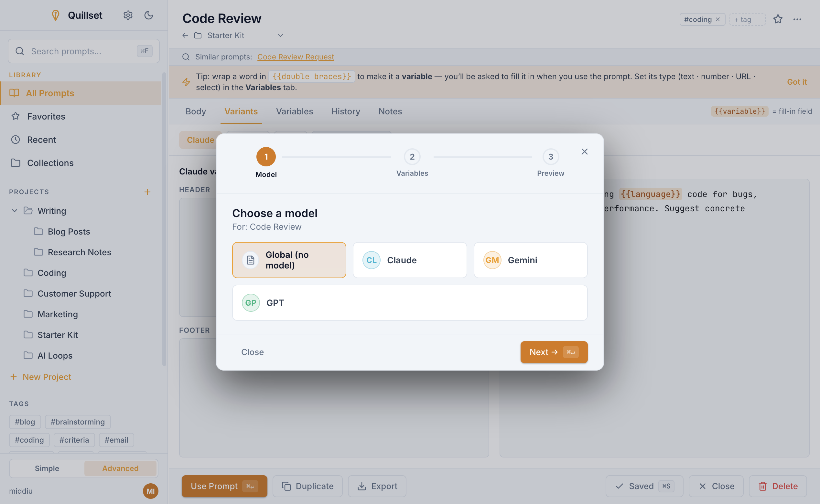Image resolution: width=820 pixels, height=504 pixels.
Task: Click Delete button
Action: click(778, 486)
